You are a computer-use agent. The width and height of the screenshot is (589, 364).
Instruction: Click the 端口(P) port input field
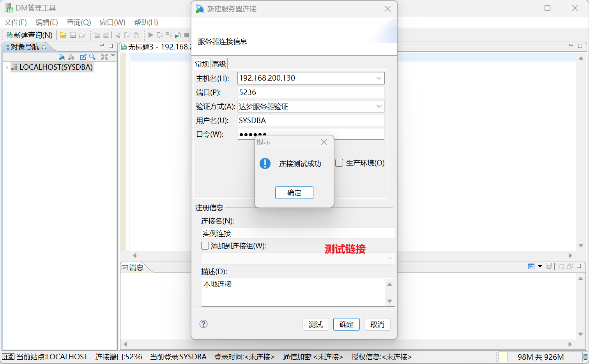(x=311, y=92)
